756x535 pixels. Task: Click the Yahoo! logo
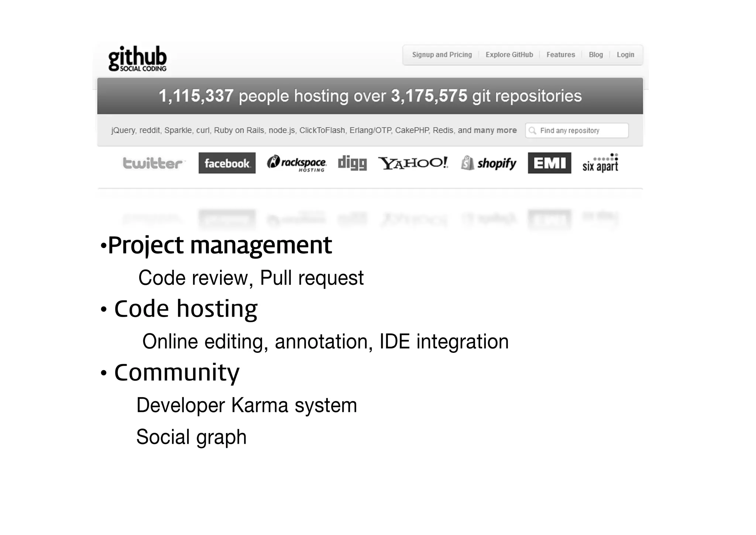[413, 163]
